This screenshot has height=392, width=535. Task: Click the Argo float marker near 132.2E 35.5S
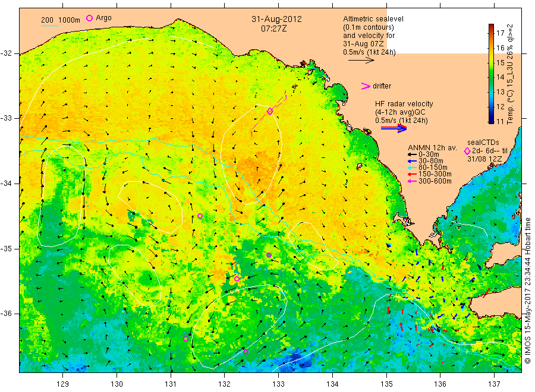[x=237, y=279]
